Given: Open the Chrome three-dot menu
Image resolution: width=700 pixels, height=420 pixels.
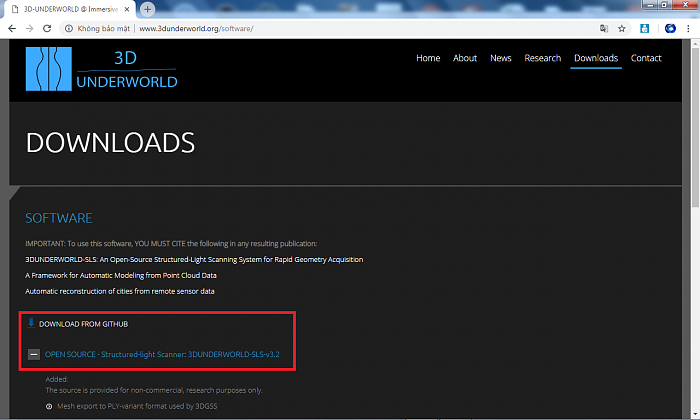Looking at the screenshot, I should [x=688, y=29].
